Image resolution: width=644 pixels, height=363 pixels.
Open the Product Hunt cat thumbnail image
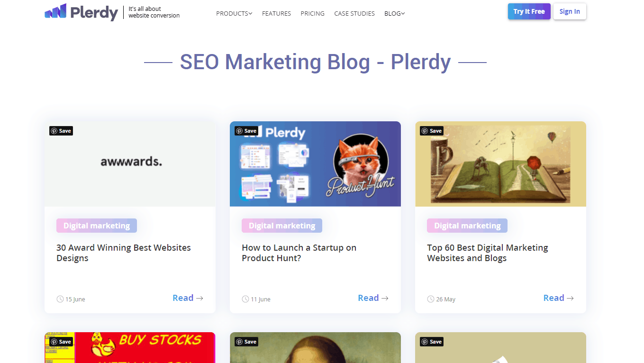315,164
